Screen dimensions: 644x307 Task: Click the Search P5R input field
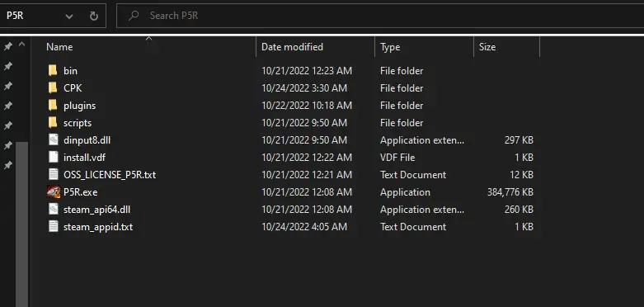[x=380, y=16]
